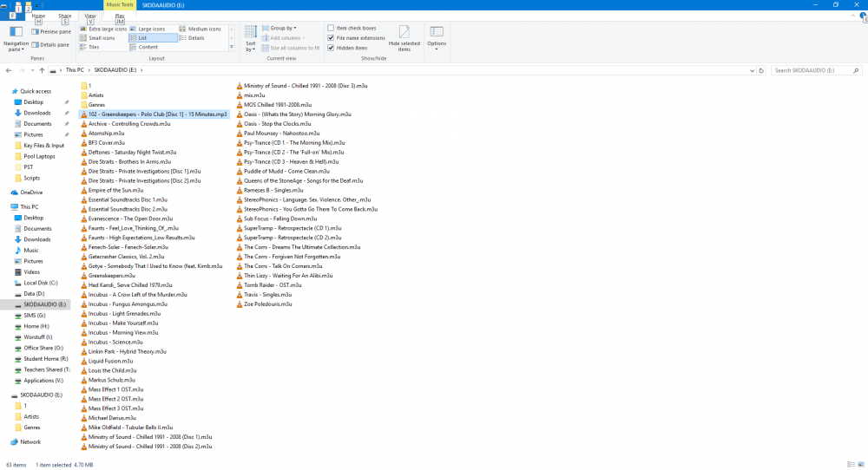Switch layout to List view

(153, 38)
